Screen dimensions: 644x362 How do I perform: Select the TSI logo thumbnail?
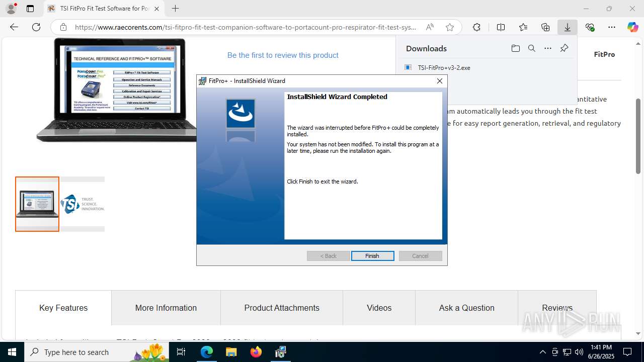[x=83, y=204]
